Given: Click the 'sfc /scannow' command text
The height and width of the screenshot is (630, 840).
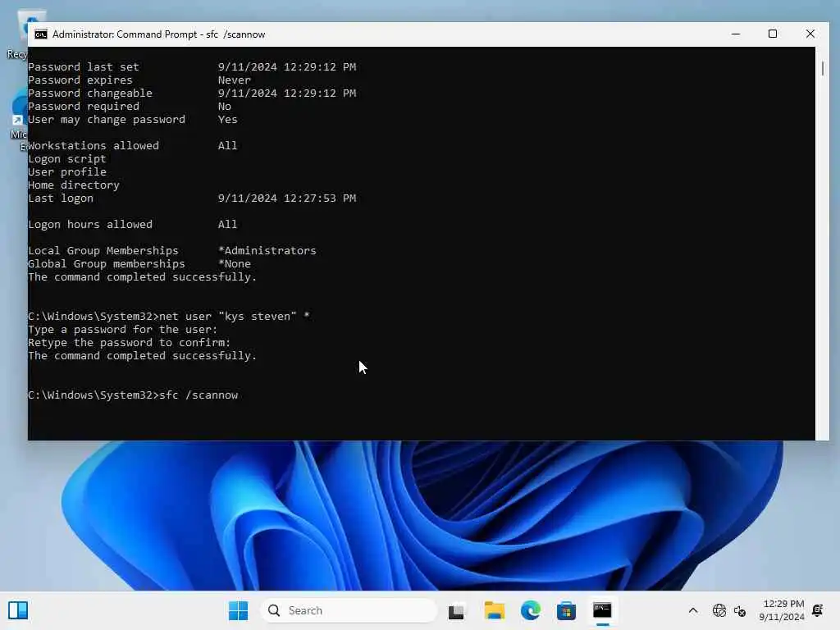Looking at the screenshot, I should 199,395.
